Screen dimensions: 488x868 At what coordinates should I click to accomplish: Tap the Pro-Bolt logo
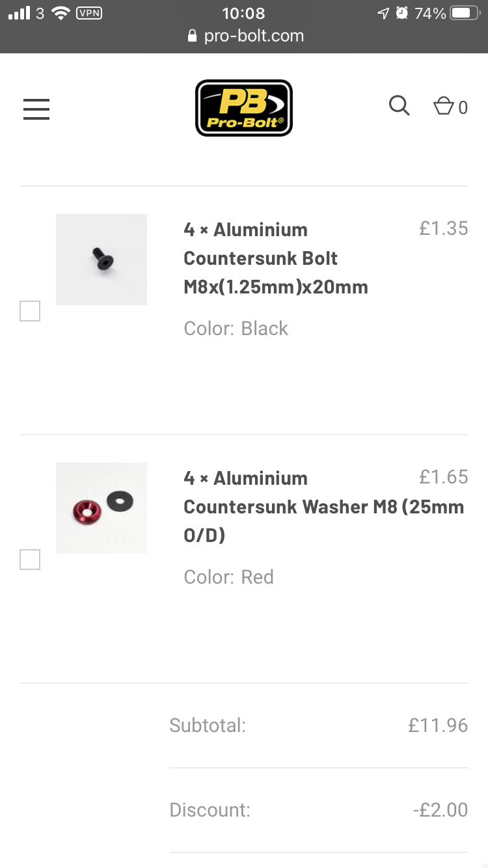coord(244,108)
